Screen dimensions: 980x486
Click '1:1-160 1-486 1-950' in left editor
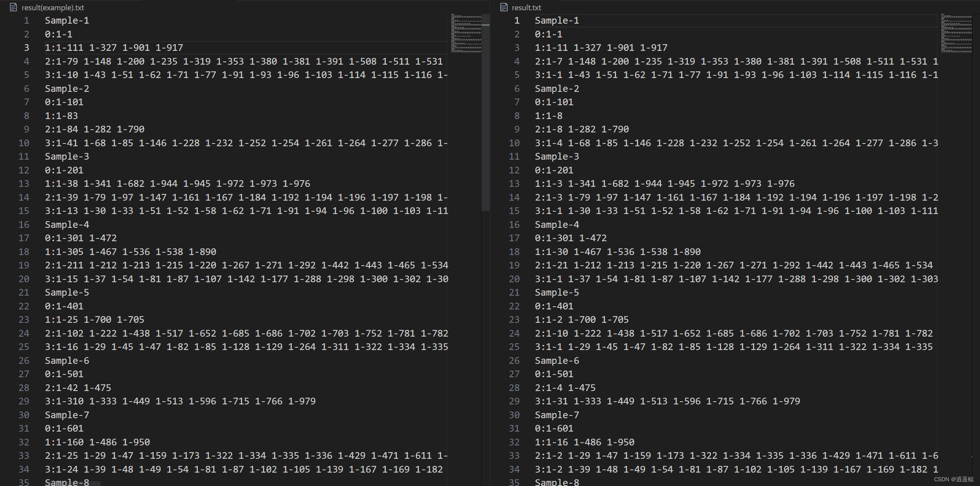click(97, 442)
